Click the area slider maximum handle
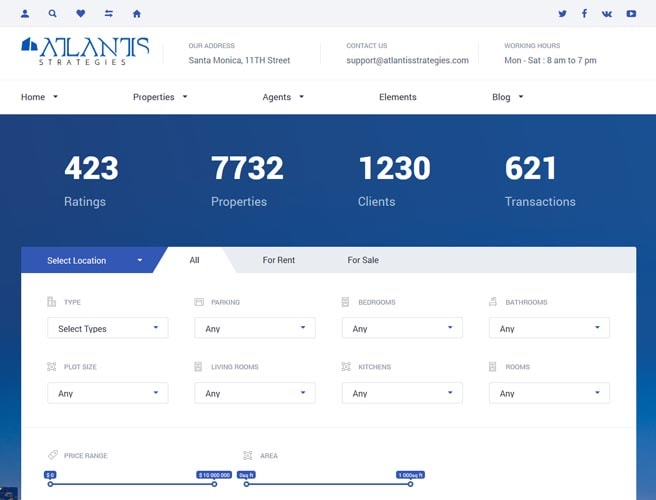The image size is (656, 500). 410,484
